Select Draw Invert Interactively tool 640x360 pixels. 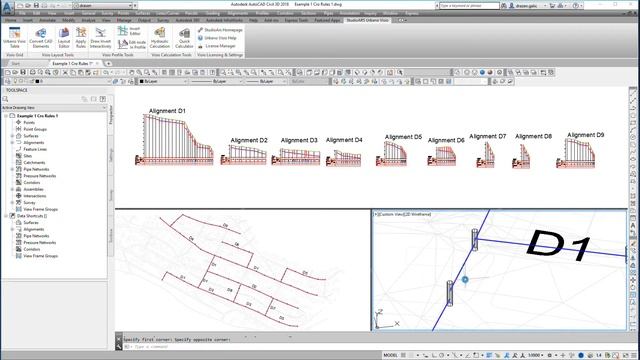[x=100, y=38]
